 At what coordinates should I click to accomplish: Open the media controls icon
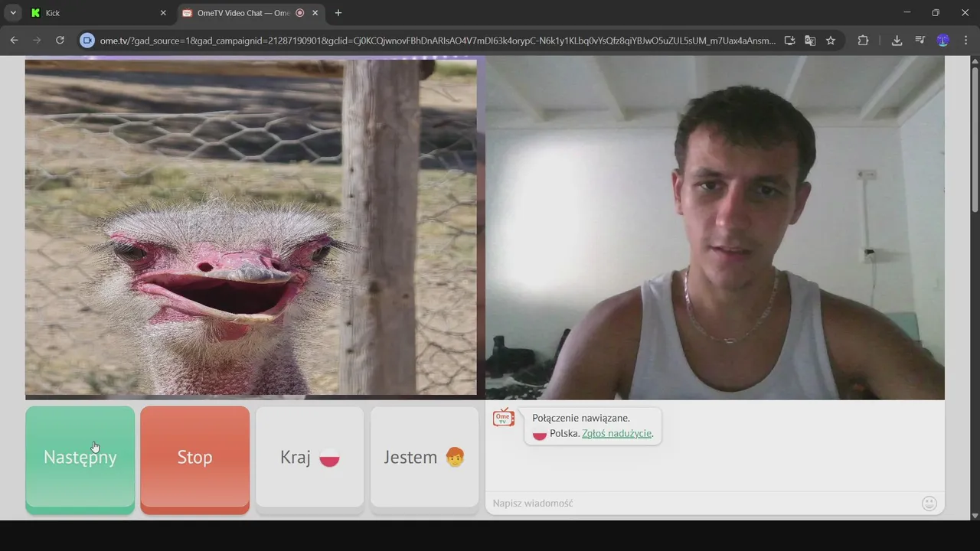(920, 41)
